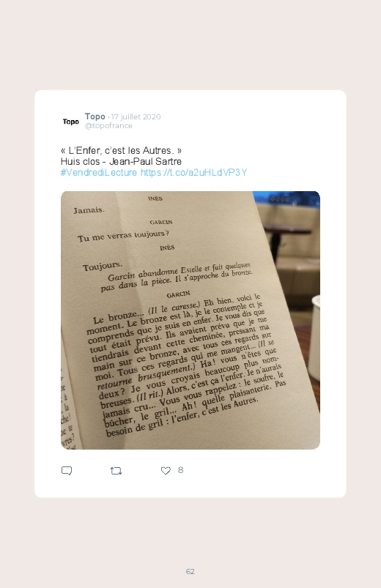Click the 17 juillet 2020 date
The image size is (381, 588).
pos(136,116)
